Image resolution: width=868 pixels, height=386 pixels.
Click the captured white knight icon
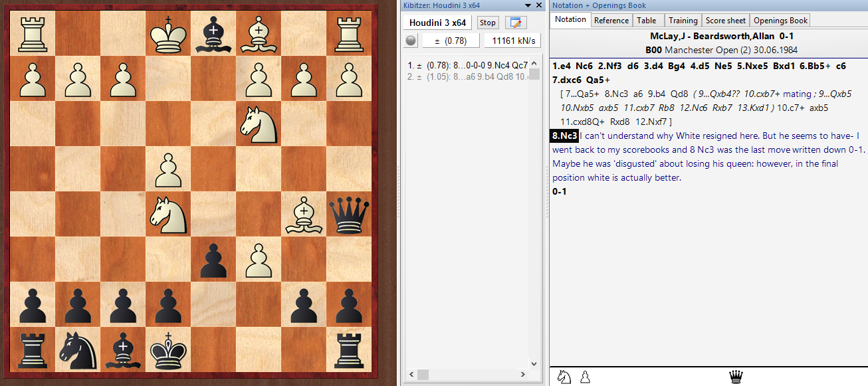[x=564, y=377]
